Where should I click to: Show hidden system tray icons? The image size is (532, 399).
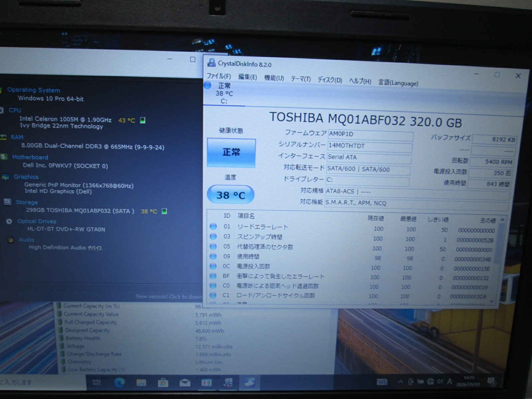click(x=400, y=382)
